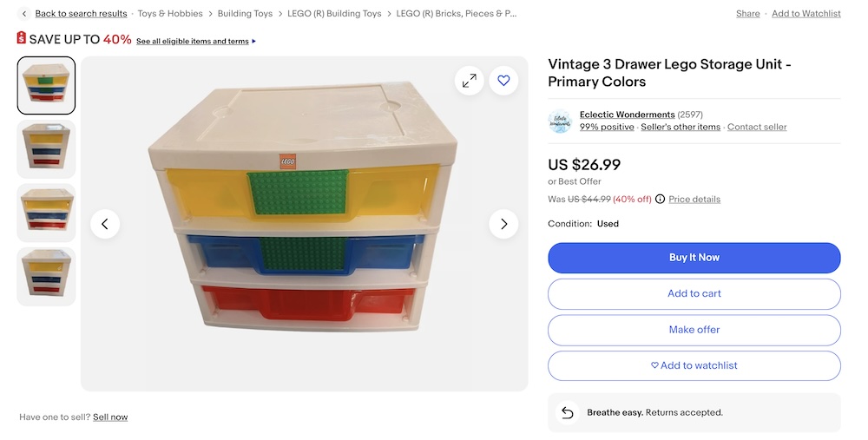868x440 pixels.
Task: Click the price details info icon
Action: click(661, 200)
